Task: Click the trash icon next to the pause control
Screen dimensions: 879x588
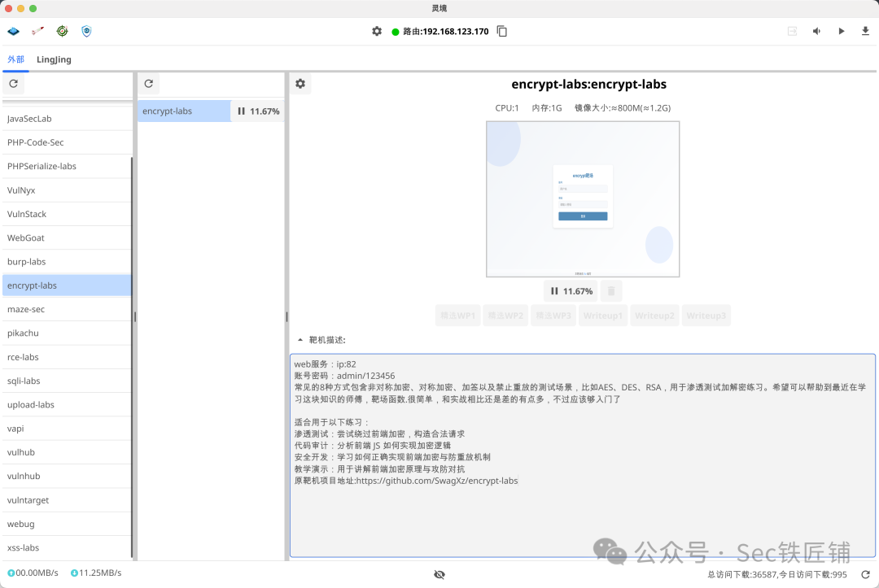Action: tap(610, 290)
